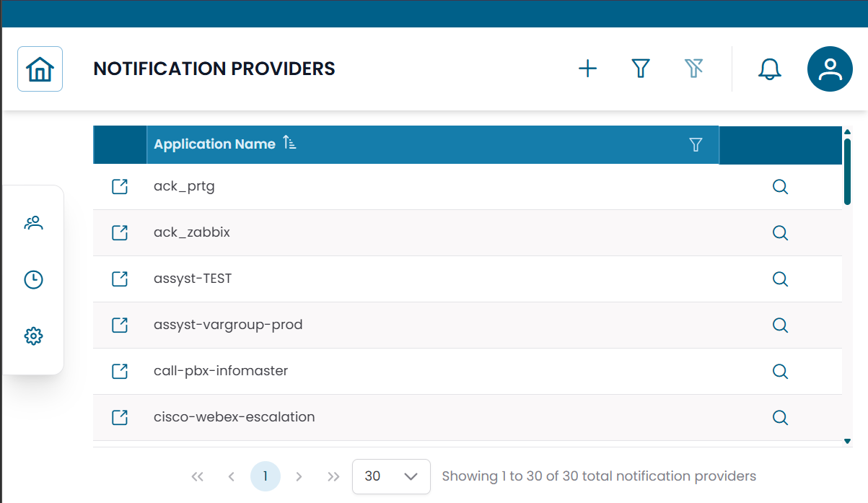Screen dimensions: 868x503
Task: Click the external-link icon beside ack_prtg
Action: tap(119, 186)
